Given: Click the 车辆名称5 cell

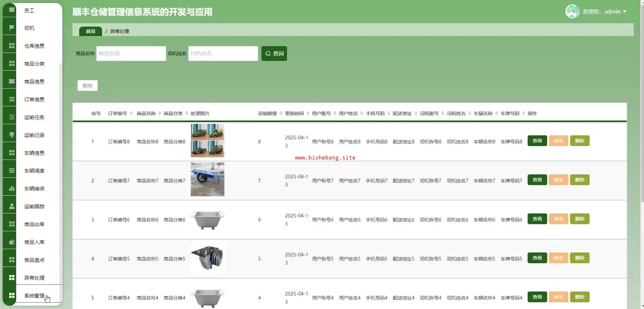Looking at the screenshot, I should [x=484, y=259].
